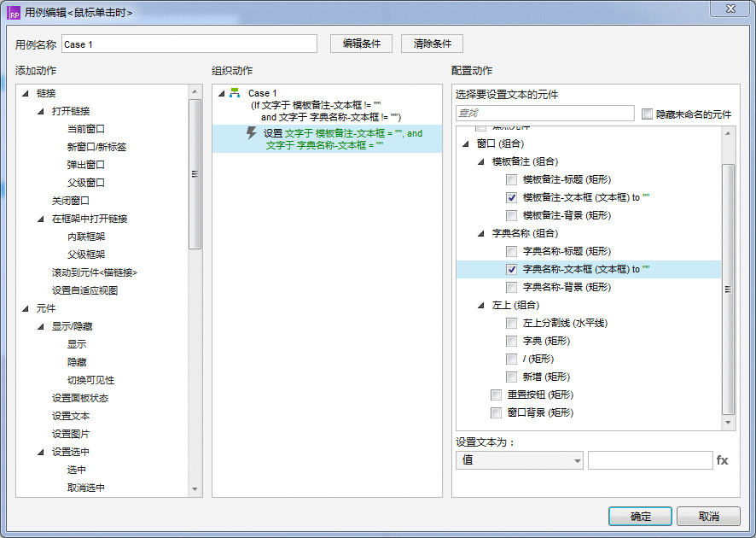Collapse the 设置选中 subgroup

41,452
